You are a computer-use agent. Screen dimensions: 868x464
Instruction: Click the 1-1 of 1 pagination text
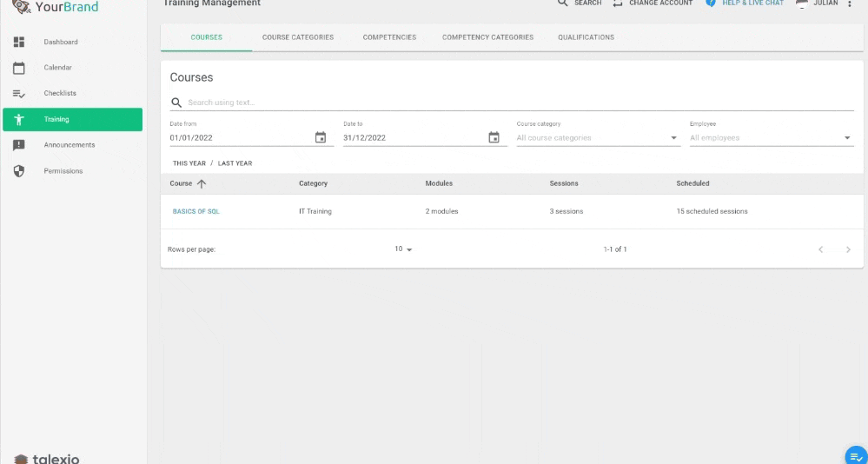pyautogui.click(x=615, y=249)
